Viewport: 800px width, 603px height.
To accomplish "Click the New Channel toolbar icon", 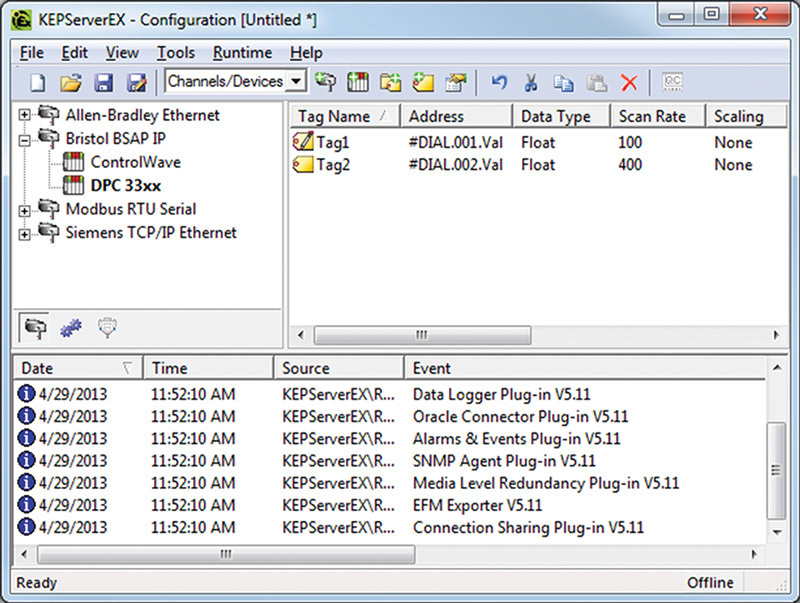I will [x=325, y=82].
